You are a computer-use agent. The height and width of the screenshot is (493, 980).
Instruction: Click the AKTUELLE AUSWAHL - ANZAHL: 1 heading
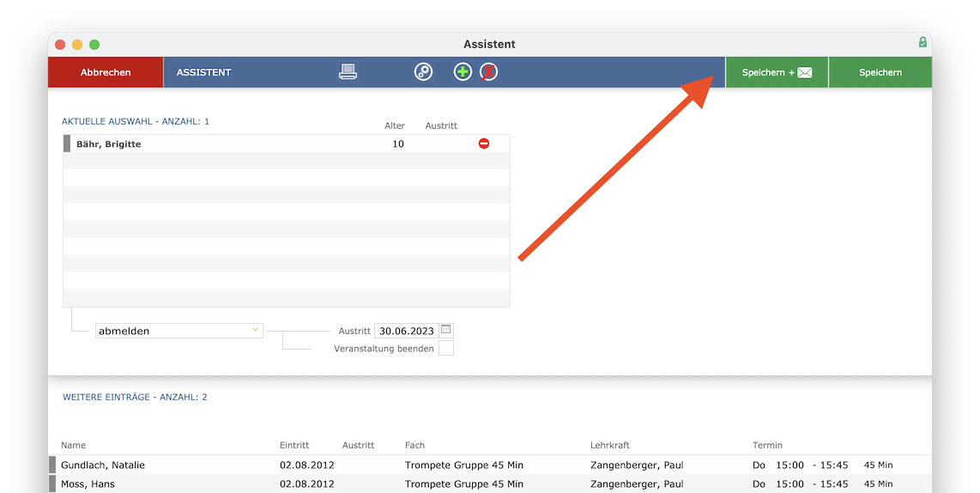tap(136, 121)
